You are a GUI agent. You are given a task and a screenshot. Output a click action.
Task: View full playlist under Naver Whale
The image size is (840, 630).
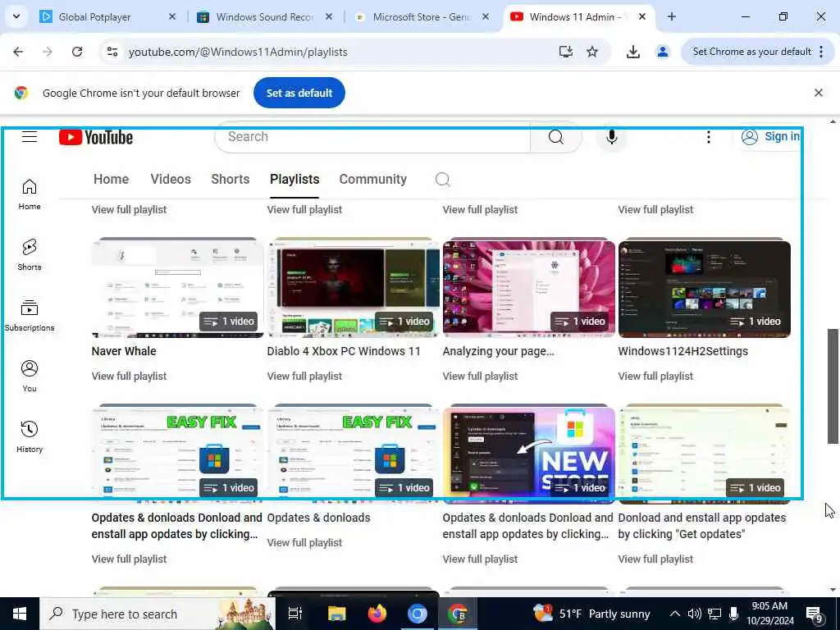(x=129, y=376)
